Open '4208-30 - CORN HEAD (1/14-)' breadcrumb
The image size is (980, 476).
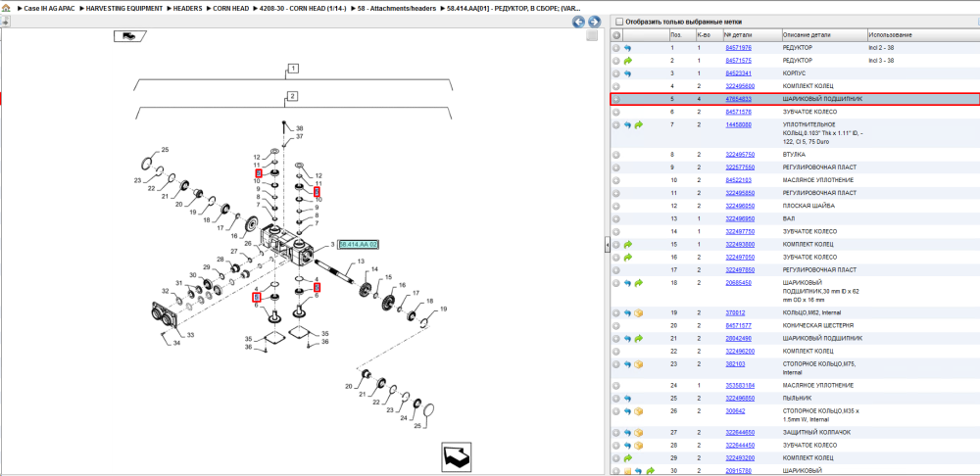pos(303,9)
